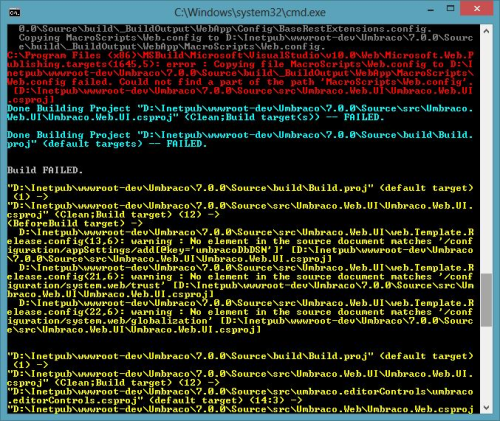Screen dimensions: 500x421
Task: Click the umbraco.editorControls.csproj default target line
Action: click(x=240, y=396)
